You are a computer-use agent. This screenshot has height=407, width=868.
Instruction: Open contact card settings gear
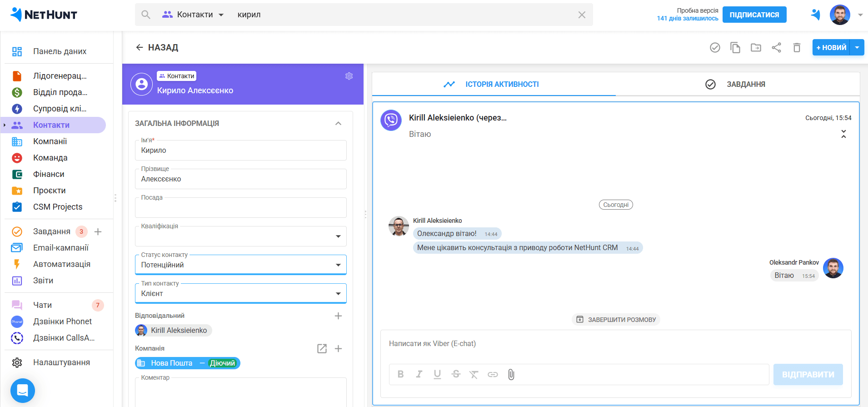349,76
